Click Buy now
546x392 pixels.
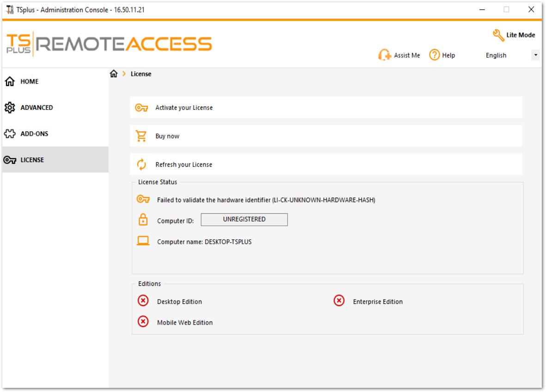tap(168, 135)
